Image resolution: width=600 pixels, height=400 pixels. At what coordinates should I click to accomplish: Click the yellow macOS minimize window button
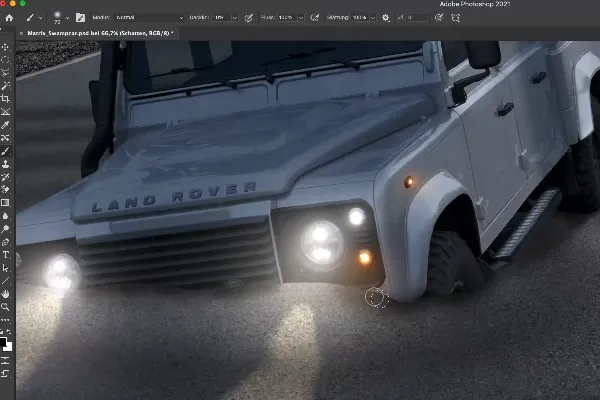(x=13, y=3)
